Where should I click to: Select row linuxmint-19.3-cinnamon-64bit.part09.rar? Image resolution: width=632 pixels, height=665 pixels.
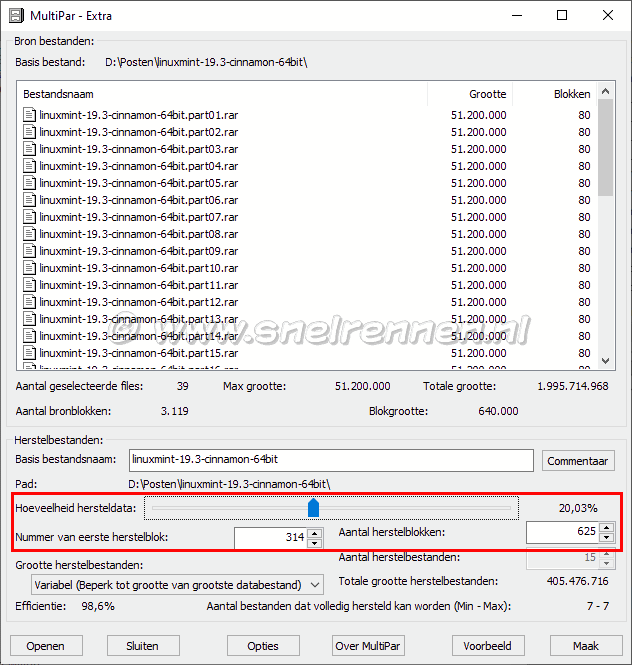pos(307,251)
